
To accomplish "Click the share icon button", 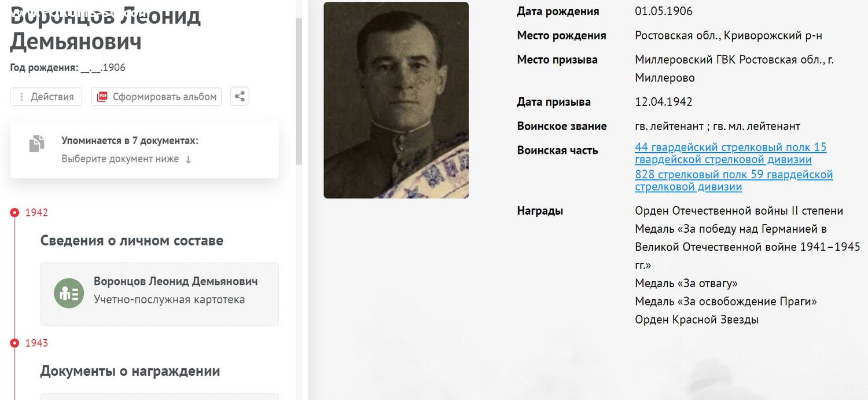I will (x=240, y=97).
